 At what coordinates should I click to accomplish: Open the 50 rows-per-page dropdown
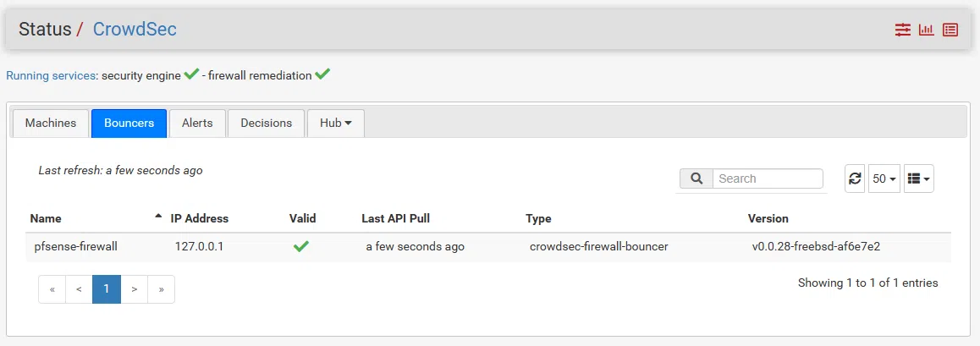click(x=884, y=178)
